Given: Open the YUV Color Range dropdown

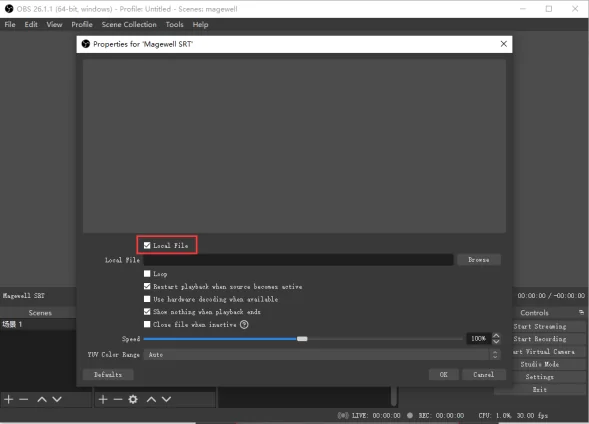Looking at the screenshot, I should [x=322, y=355].
